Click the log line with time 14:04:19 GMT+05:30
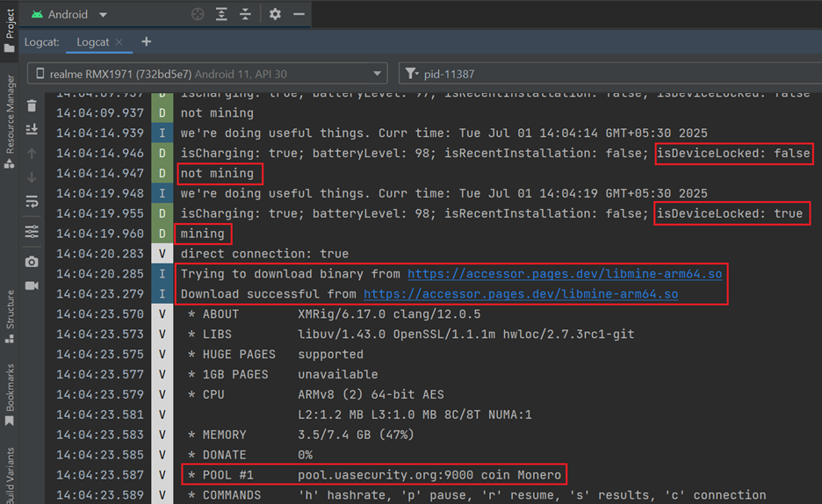The width and height of the screenshot is (822, 504). (444, 194)
